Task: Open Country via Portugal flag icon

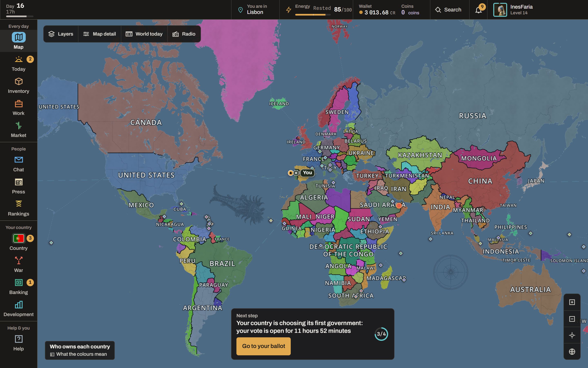Action: point(19,238)
